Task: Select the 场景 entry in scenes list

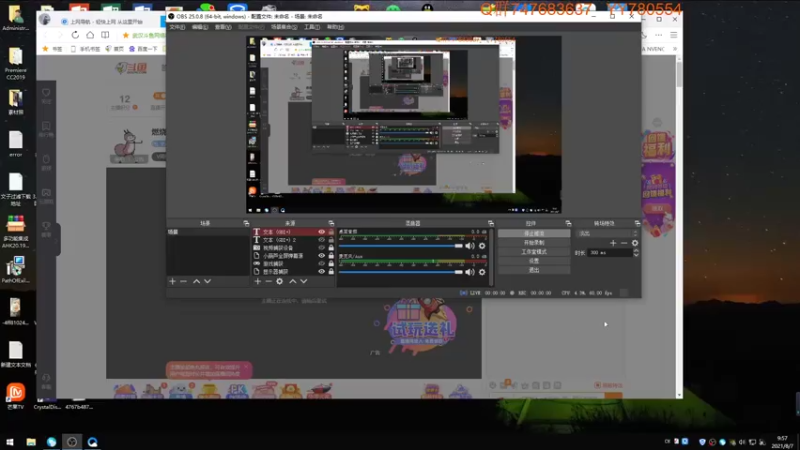Action: tap(208, 232)
